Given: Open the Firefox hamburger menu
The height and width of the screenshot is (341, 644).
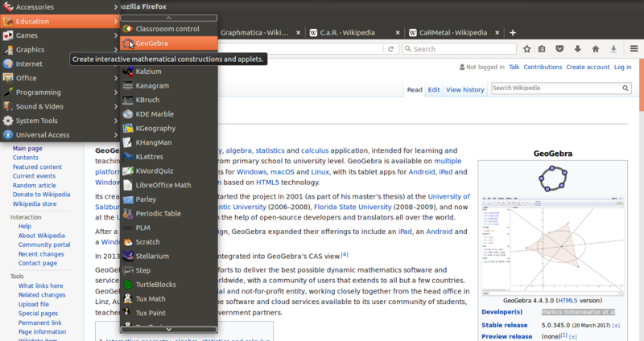Looking at the screenshot, I should point(634,49).
